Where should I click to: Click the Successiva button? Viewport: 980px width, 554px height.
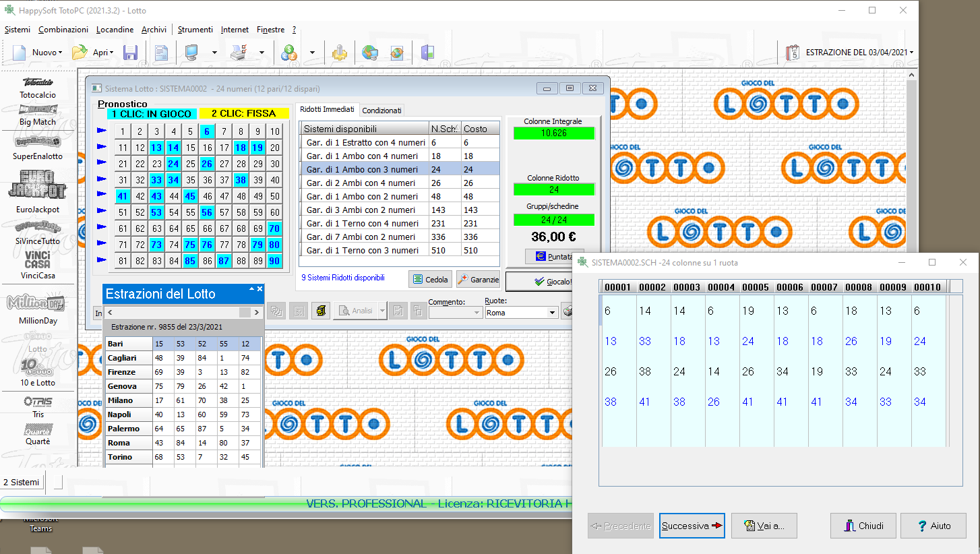click(x=692, y=526)
